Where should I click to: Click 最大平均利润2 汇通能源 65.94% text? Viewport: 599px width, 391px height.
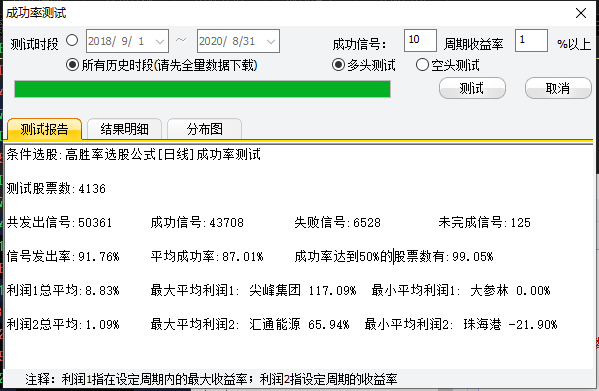tap(250, 324)
